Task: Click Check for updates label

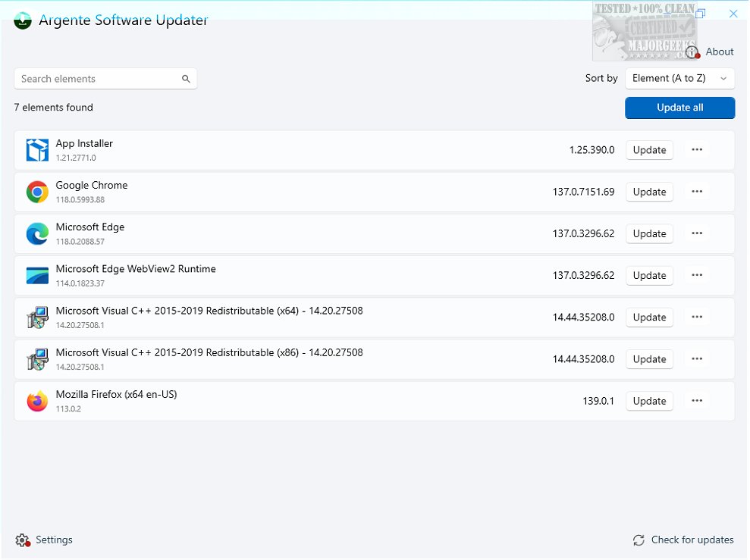Action: [x=692, y=540]
